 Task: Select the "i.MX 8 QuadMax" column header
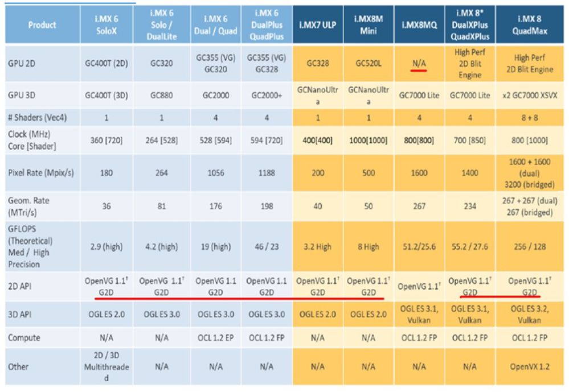click(530, 24)
